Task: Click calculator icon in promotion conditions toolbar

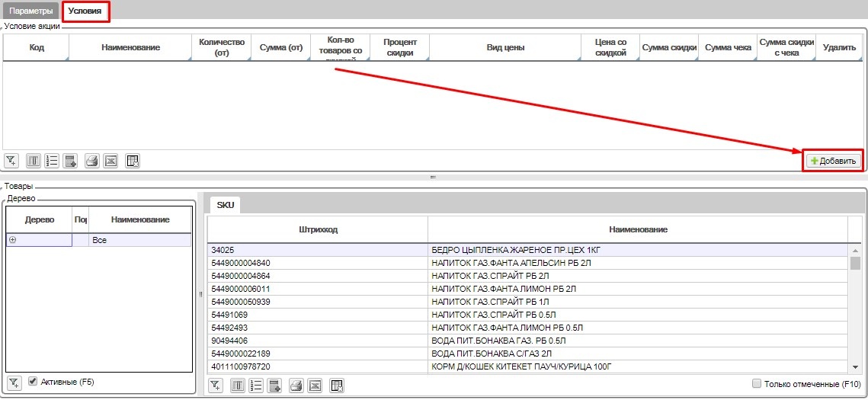Action: [x=71, y=161]
